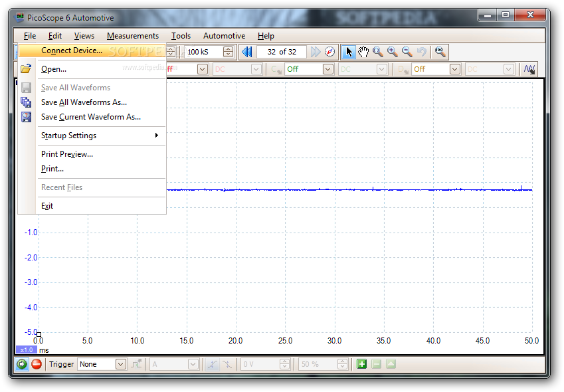Activate the zoom window magnifier tool

(x=378, y=52)
